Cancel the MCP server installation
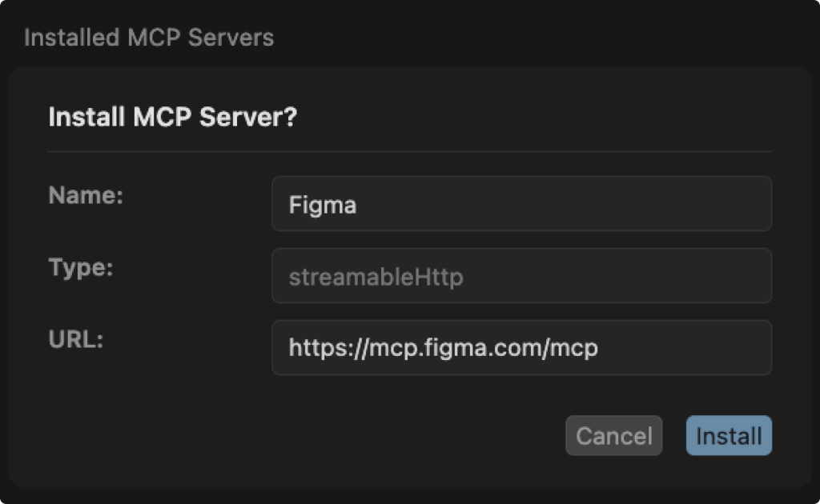Screen dimensions: 820x504 click(613, 436)
